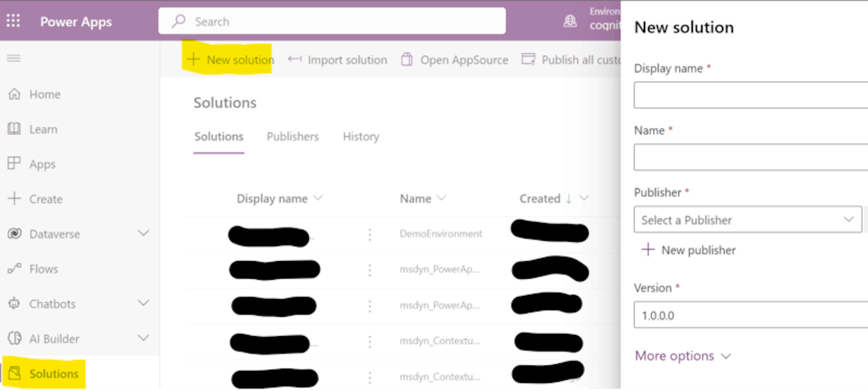Image resolution: width=868 pixels, height=391 pixels.
Task: Click the Display name input field
Action: pos(751,95)
